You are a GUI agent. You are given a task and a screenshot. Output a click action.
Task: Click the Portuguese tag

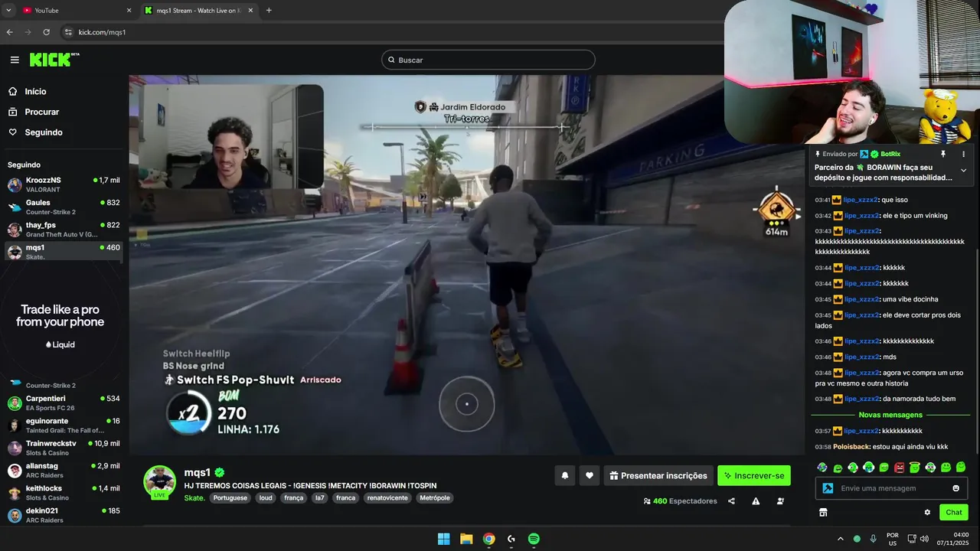coord(230,497)
